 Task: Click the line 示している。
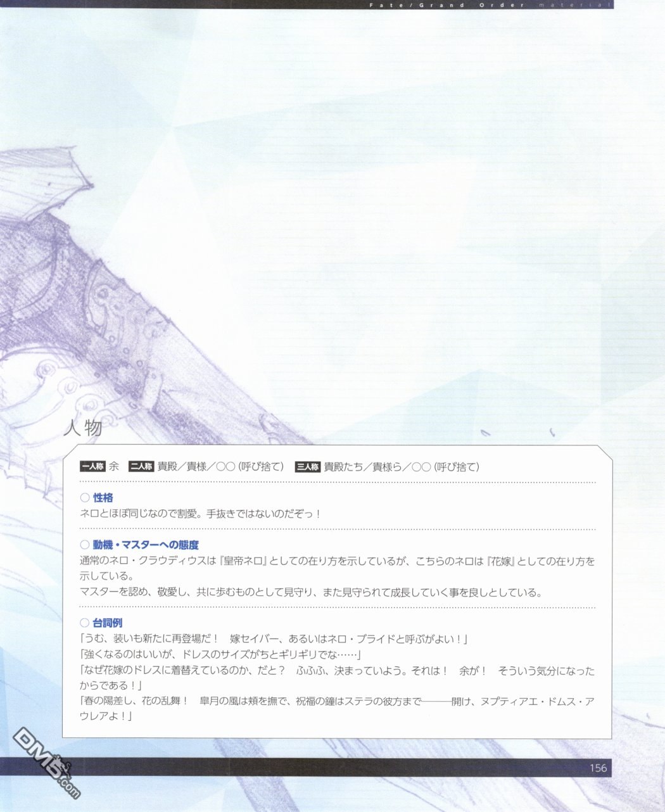106,576
